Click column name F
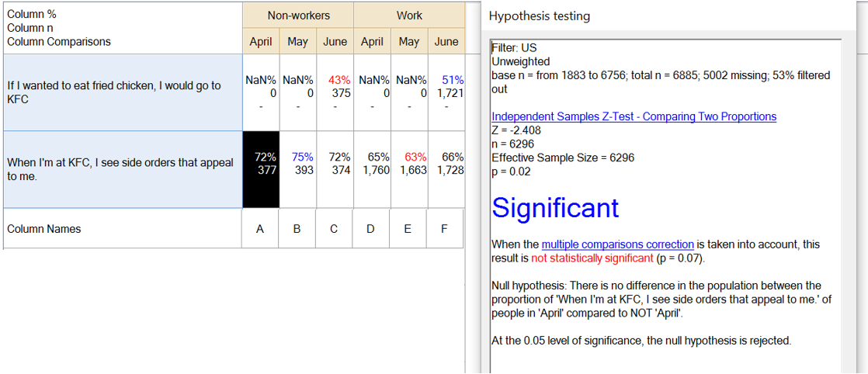The width and height of the screenshot is (868, 374). click(445, 228)
